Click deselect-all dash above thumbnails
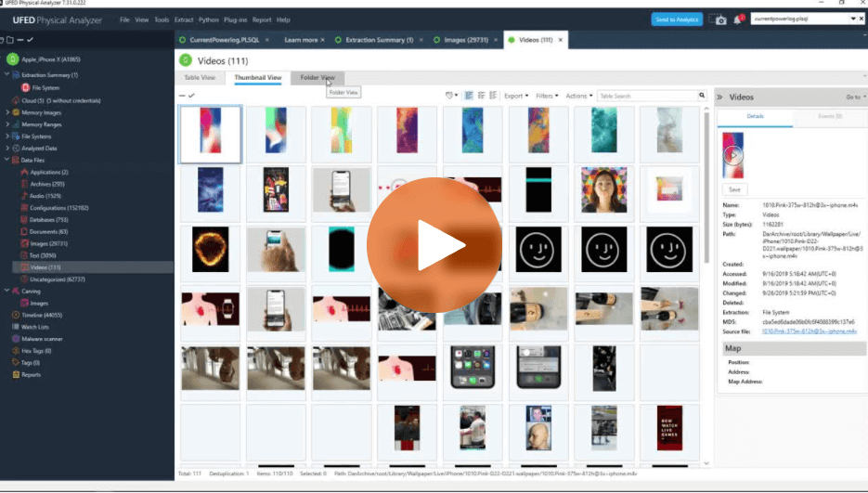The width and height of the screenshot is (868, 493). click(182, 96)
